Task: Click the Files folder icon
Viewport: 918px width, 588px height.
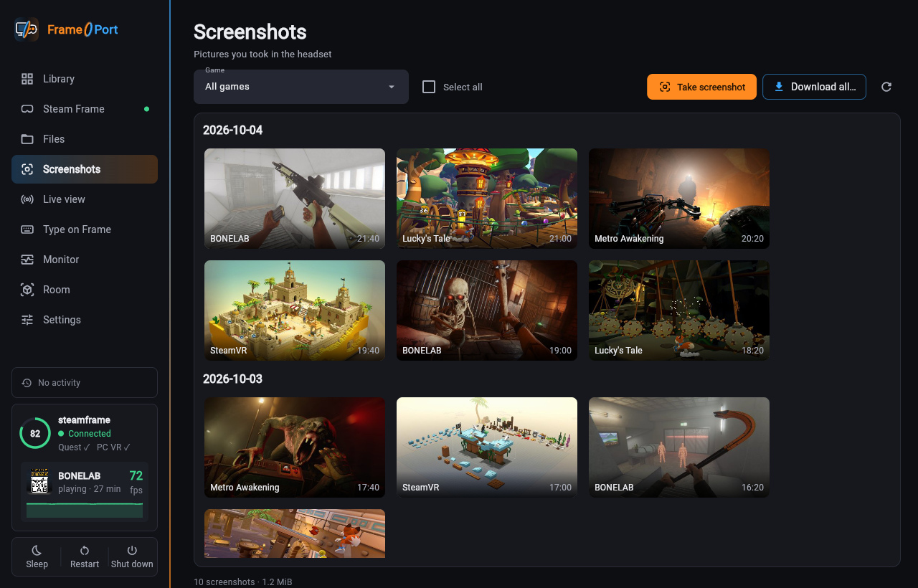Action: point(27,139)
